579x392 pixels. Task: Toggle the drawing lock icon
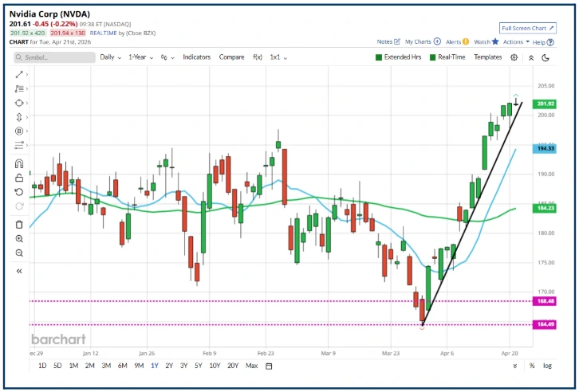[19, 178]
